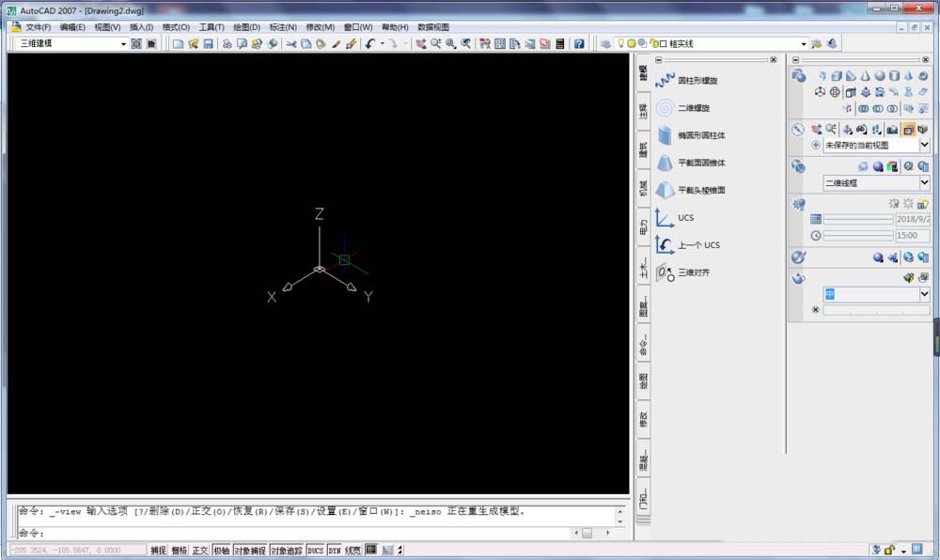Toggle 正交 (ortho) mode in status bar
This screenshot has height=560, width=940.
[x=198, y=549]
